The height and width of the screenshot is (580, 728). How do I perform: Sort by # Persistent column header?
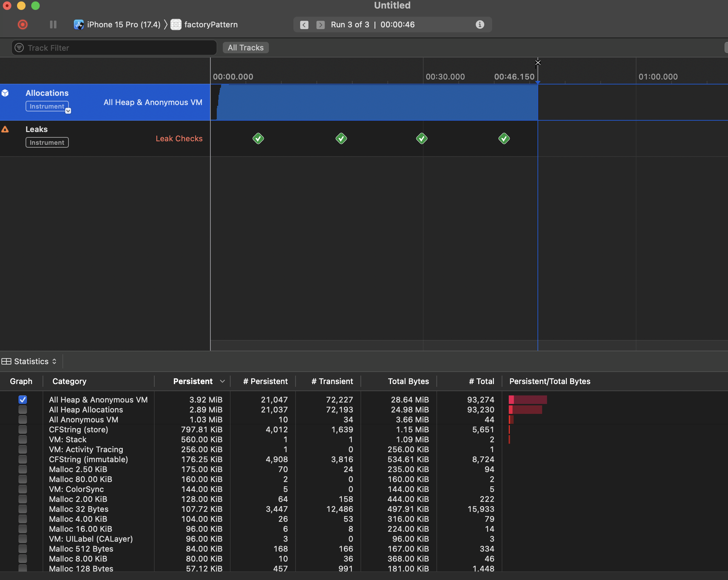(265, 381)
